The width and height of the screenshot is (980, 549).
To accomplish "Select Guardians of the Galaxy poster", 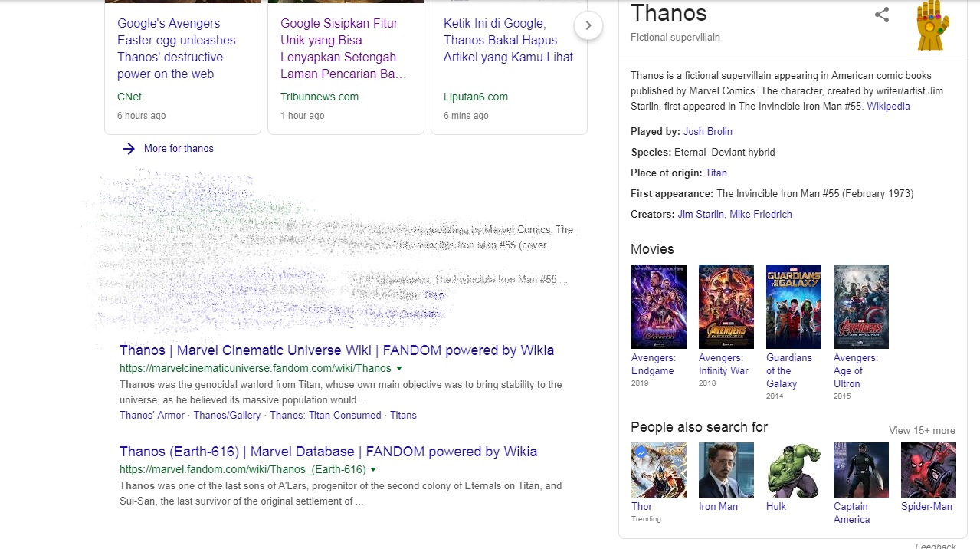I will click(794, 307).
